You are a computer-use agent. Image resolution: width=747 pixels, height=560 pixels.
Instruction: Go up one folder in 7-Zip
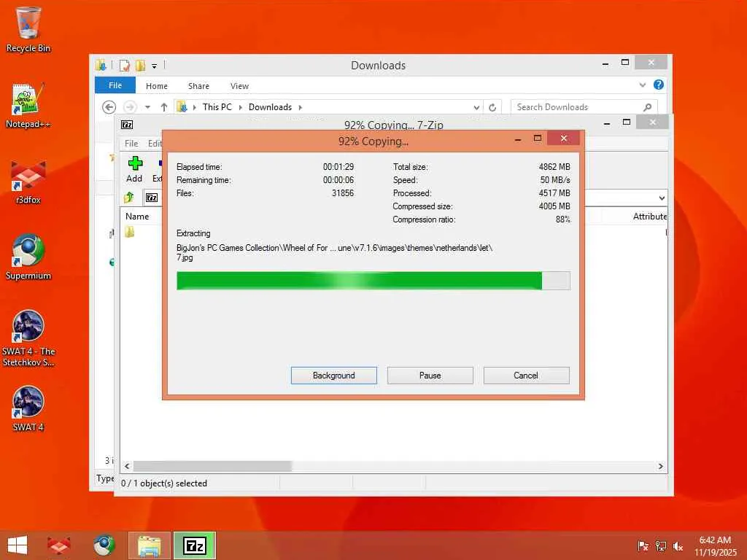click(128, 197)
